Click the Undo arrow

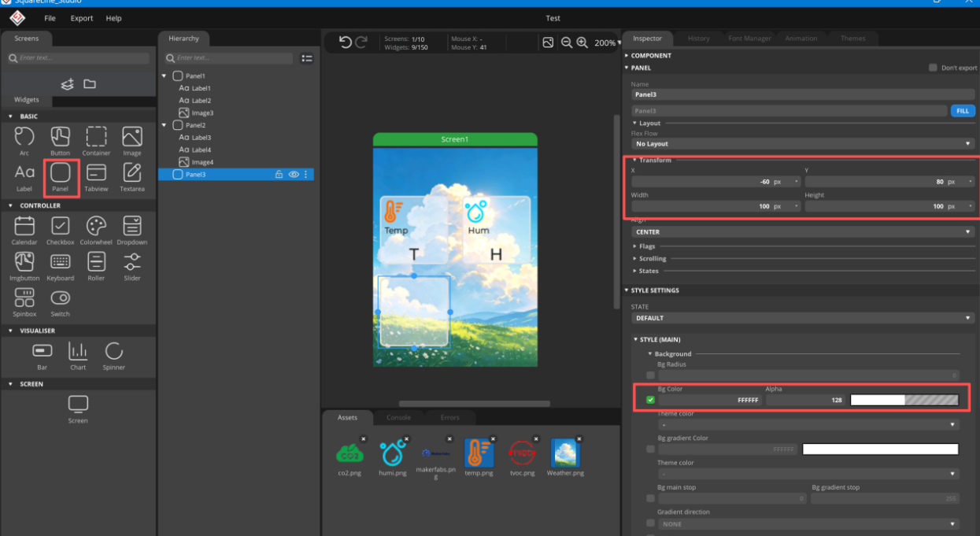pos(345,43)
